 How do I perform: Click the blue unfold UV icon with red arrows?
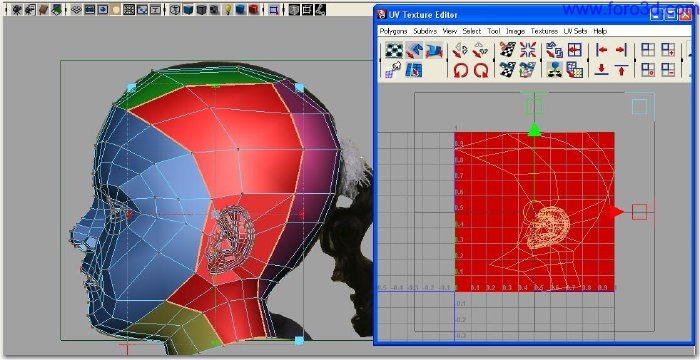[434, 50]
